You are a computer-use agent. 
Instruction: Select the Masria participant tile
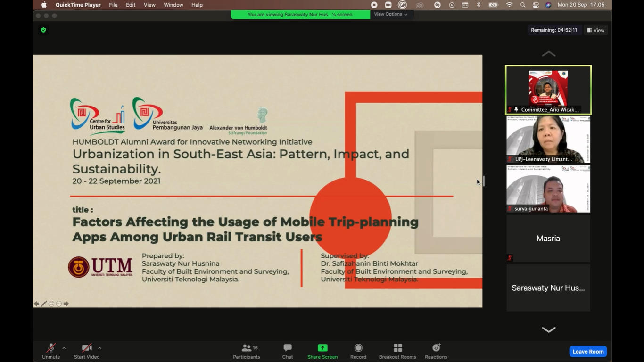(548, 239)
